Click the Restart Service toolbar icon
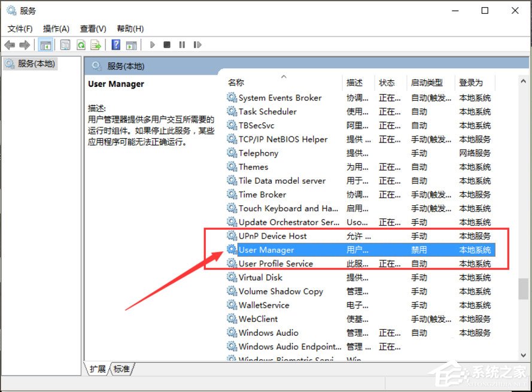The height and width of the screenshot is (392, 532). click(x=197, y=44)
